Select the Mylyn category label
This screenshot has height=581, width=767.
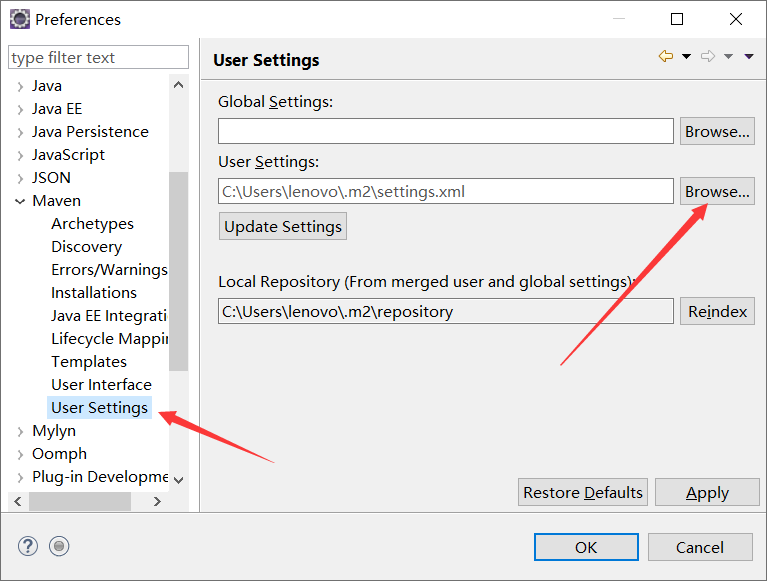pos(54,430)
